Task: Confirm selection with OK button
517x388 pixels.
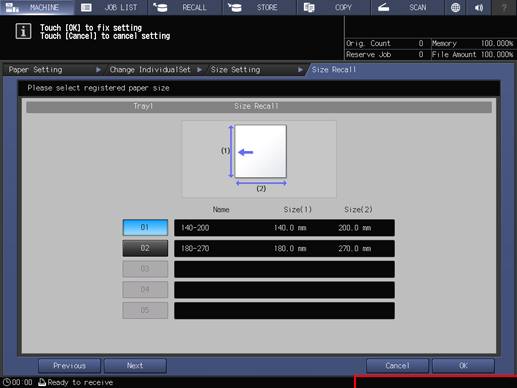Action: point(463,366)
